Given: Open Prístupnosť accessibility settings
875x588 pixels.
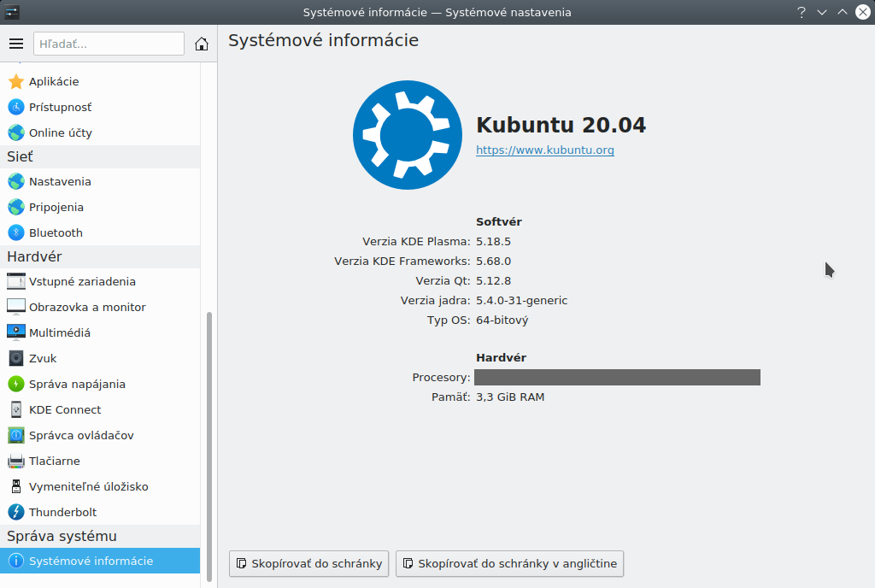Looking at the screenshot, I should (100, 107).
